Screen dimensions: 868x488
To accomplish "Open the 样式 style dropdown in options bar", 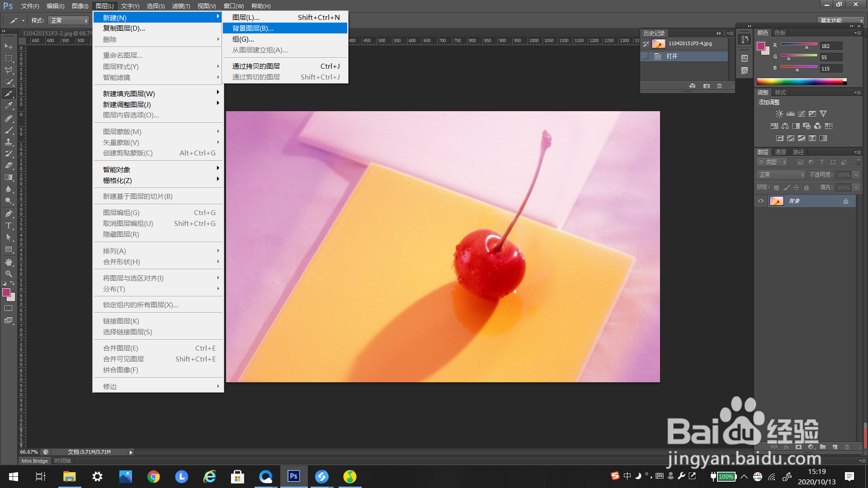I will pos(69,21).
